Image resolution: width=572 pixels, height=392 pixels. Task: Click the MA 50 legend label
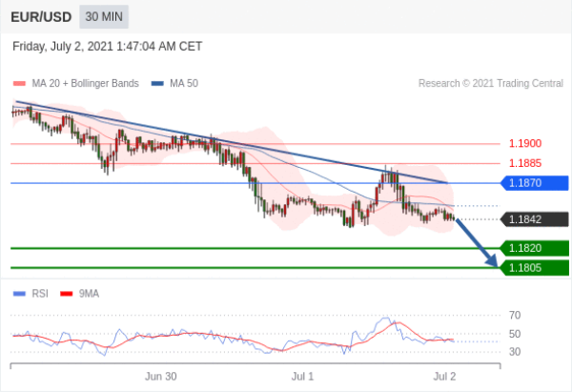pos(184,84)
